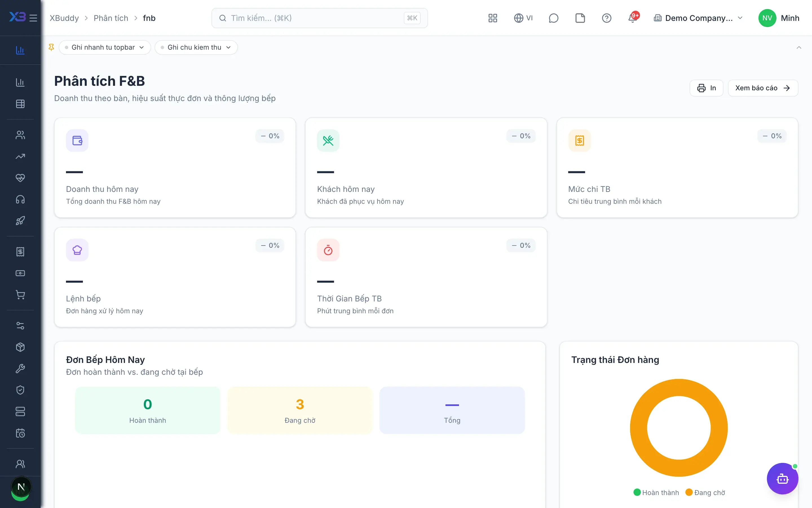Go to 'Phân tích' breadcrumb

111,18
